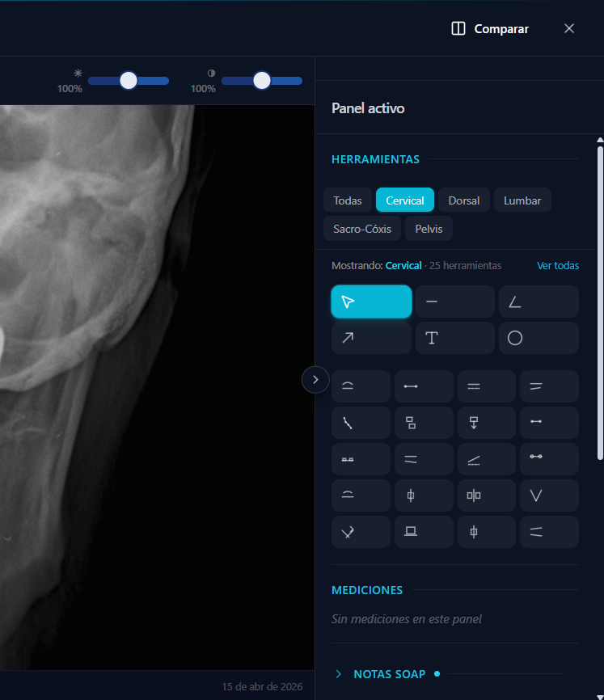Pick the two squares split by vertical line tool

pos(487,495)
